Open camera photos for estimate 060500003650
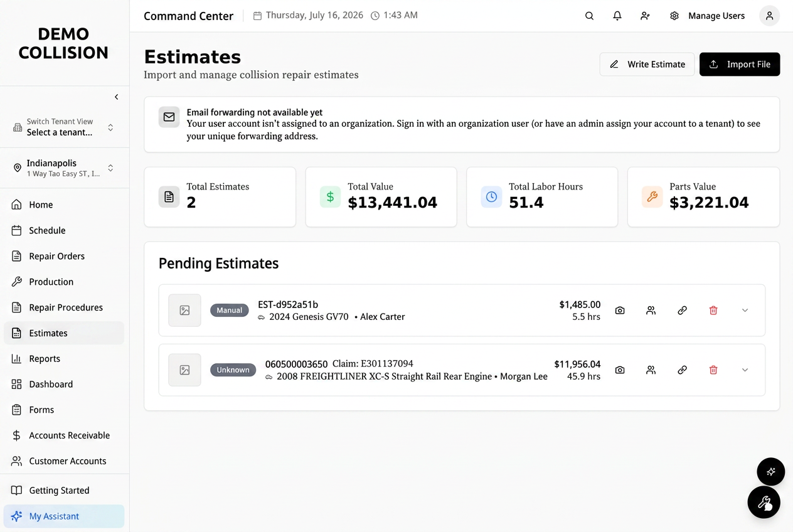This screenshot has width=793, height=532. tap(620, 370)
